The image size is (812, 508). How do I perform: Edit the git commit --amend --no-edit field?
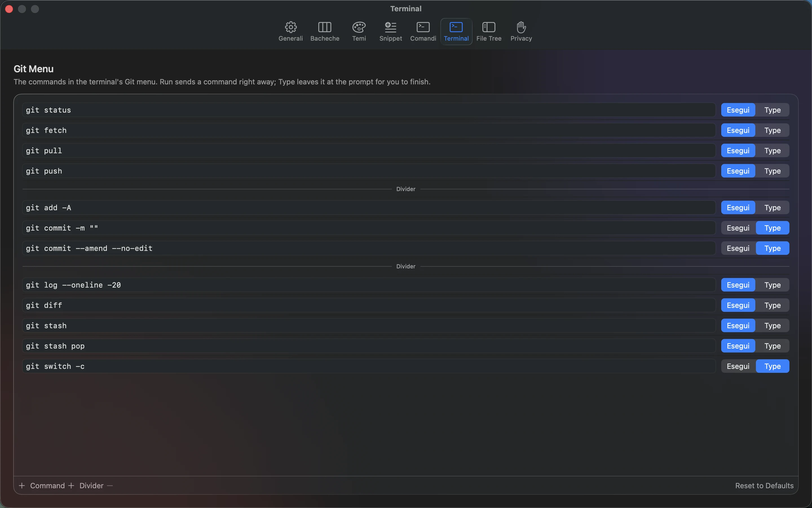pos(369,248)
